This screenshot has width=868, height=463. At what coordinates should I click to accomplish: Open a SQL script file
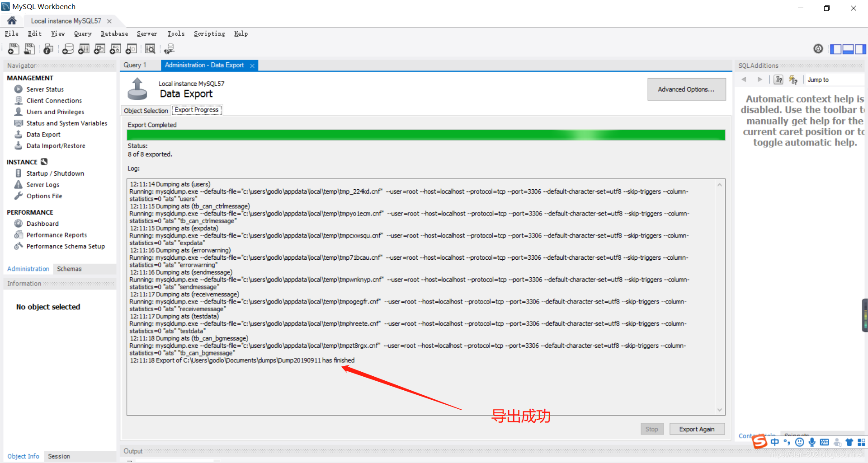pos(29,49)
